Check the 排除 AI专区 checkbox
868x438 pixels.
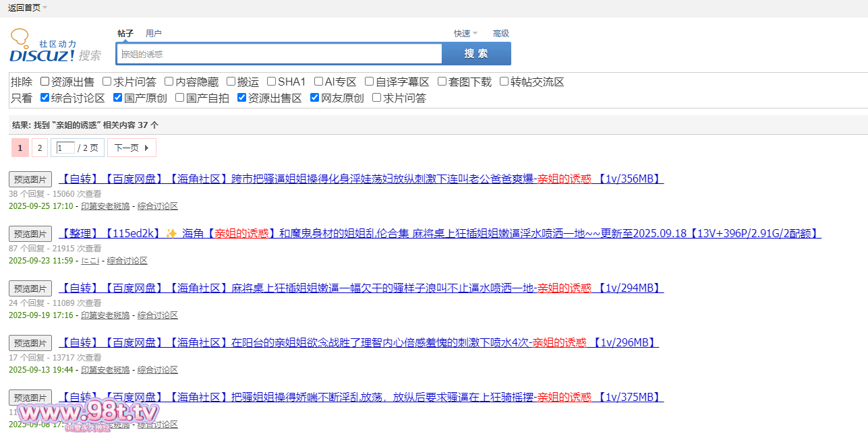coord(319,82)
